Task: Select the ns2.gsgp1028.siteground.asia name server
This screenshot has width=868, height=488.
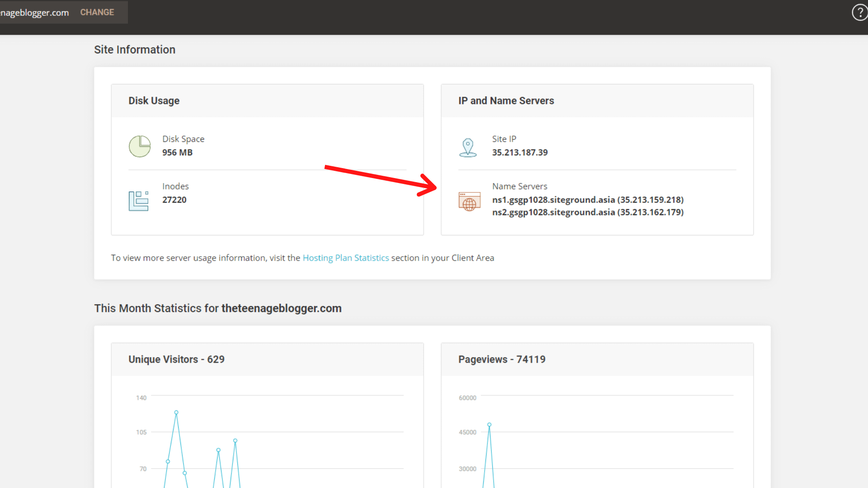Action: pos(588,212)
